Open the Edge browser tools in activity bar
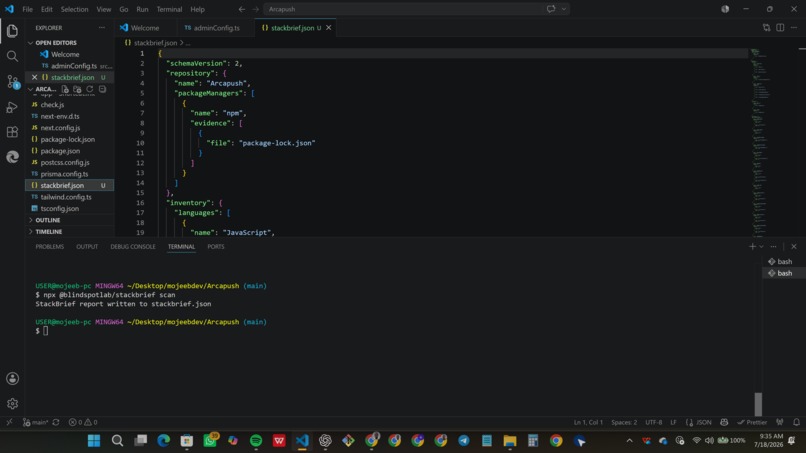This screenshot has width=806, height=453. pyautogui.click(x=12, y=157)
